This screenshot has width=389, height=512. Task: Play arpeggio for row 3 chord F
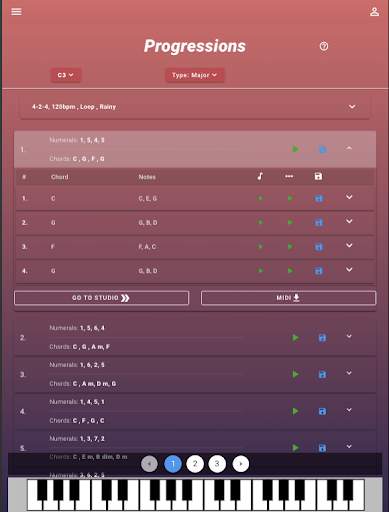(290, 247)
